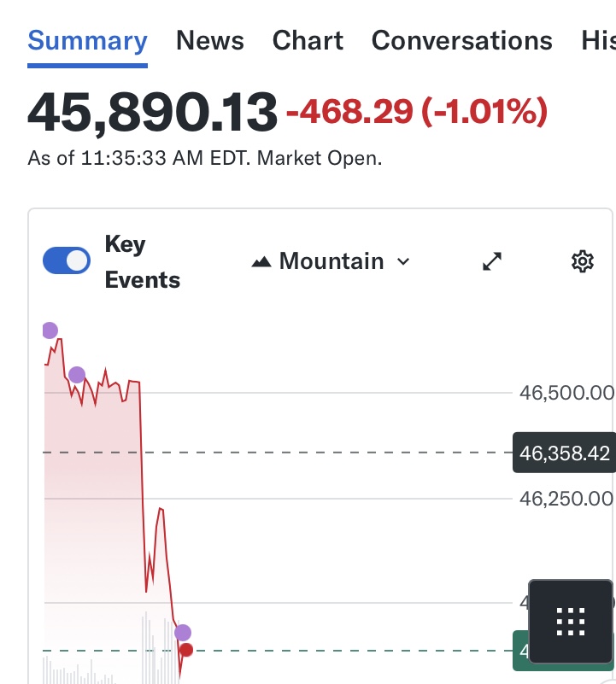616x684 pixels.
Task: Open the chart settings gear
Action: [582, 261]
